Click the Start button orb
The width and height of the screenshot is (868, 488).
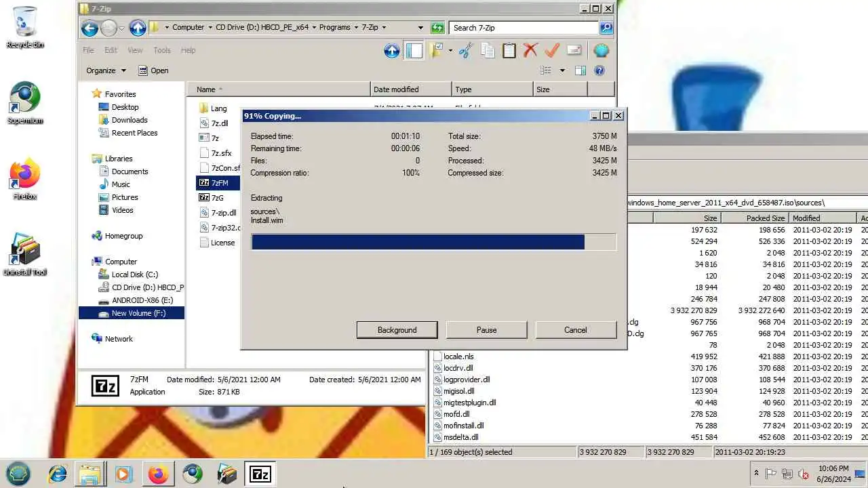point(18,474)
